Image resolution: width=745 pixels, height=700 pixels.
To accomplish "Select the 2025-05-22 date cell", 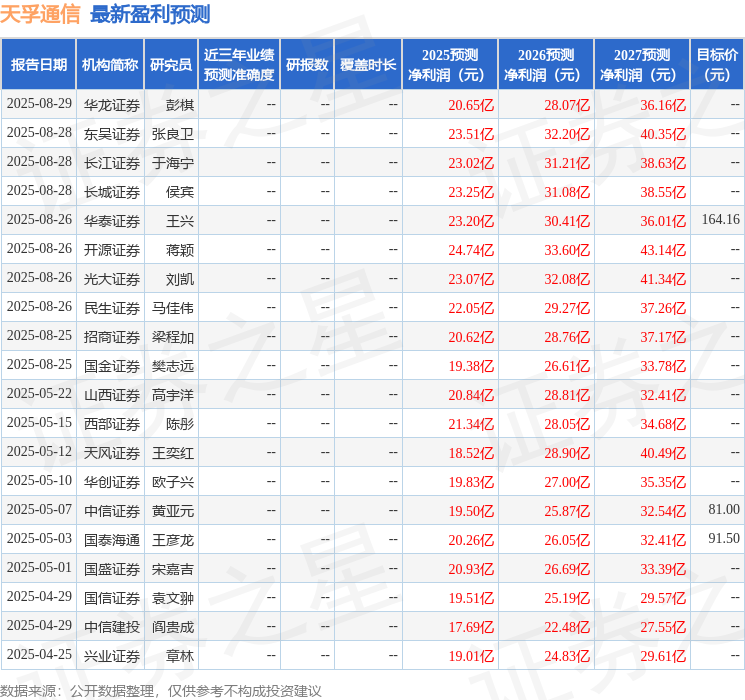I will pos(39,393).
